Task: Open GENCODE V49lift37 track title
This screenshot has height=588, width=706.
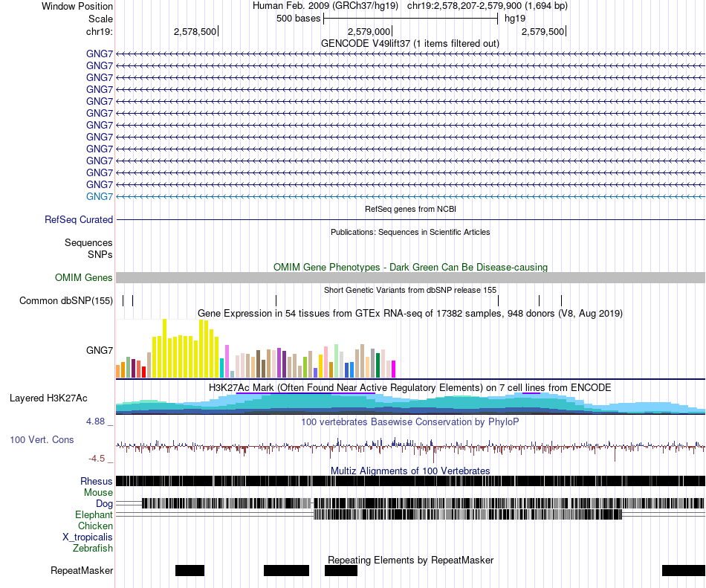Action: (410, 43)
